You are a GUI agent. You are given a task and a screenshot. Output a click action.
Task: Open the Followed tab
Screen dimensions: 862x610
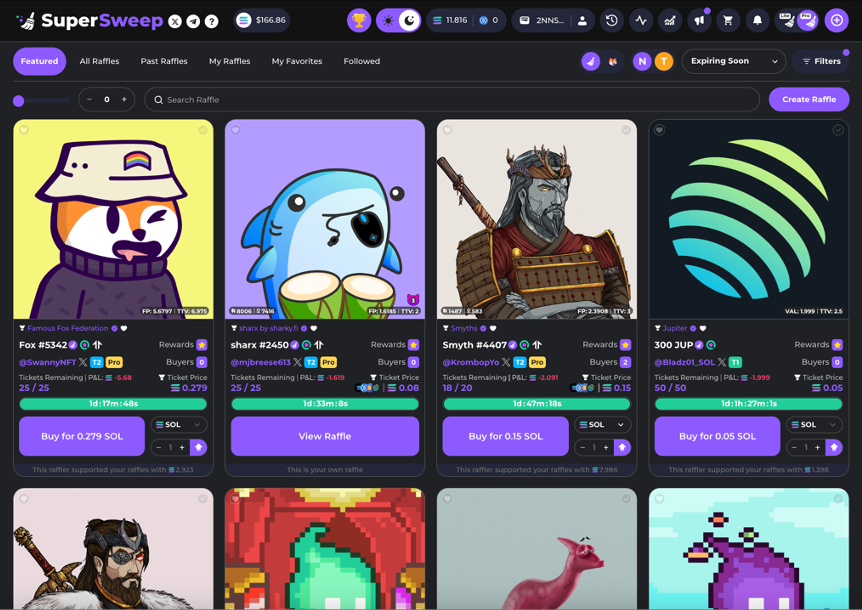(362, 61)
